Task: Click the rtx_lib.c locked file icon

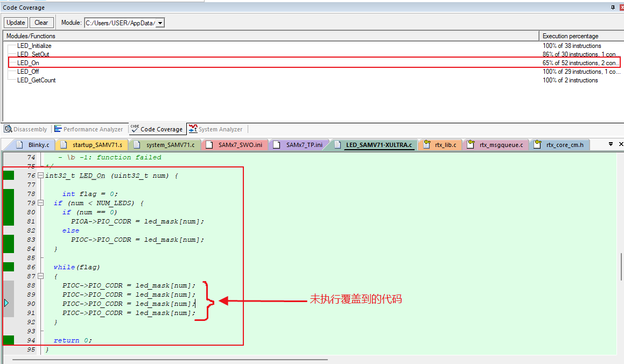Action: pos(427,145)
